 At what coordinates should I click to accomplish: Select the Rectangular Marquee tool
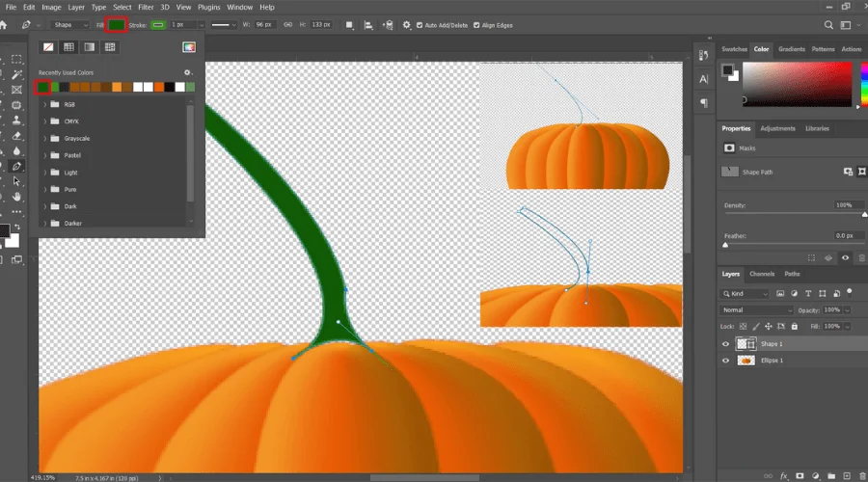click(16, 59)
